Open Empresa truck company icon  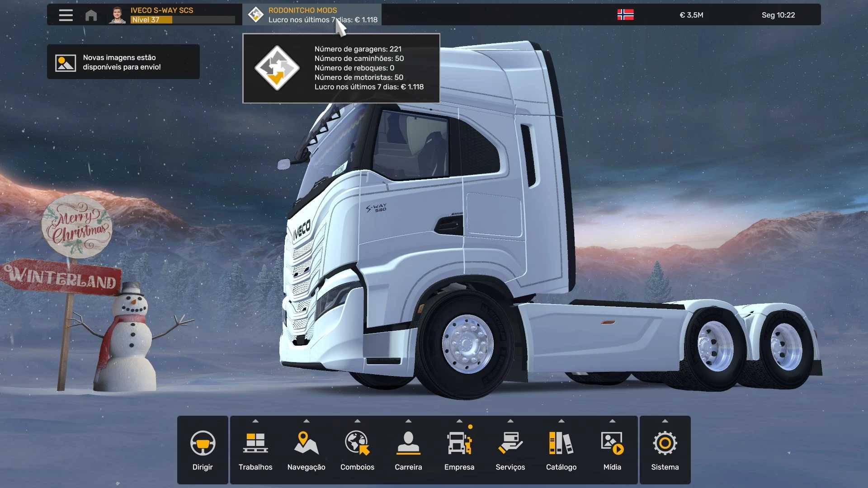pyautogui.click(x=459, y=443)
